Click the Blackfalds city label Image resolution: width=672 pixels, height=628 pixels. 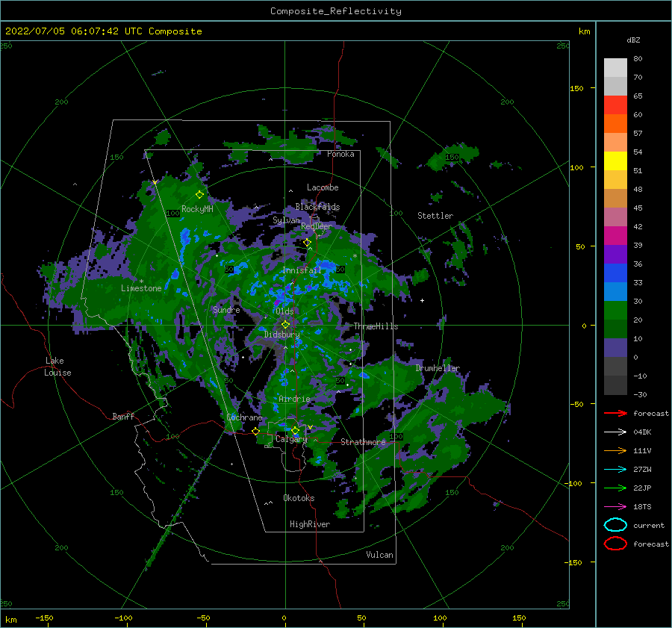coord(317,207)
